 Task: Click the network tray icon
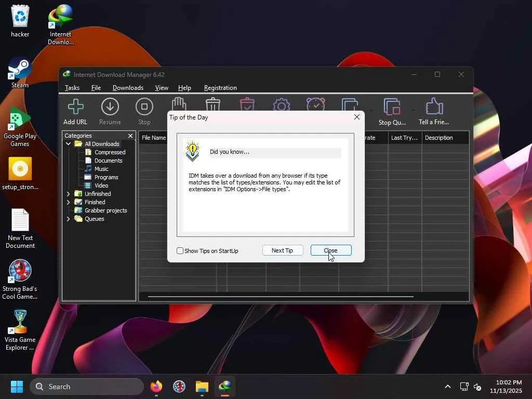coord(464,387)
